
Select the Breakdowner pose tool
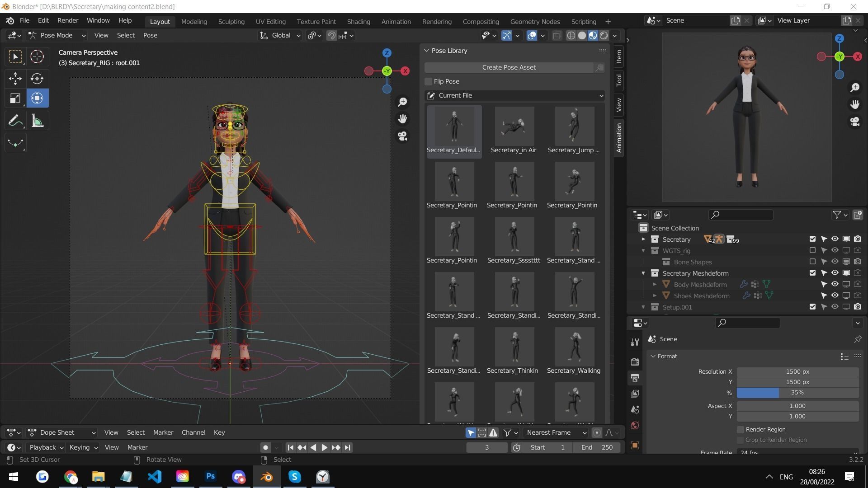(15, 143)
